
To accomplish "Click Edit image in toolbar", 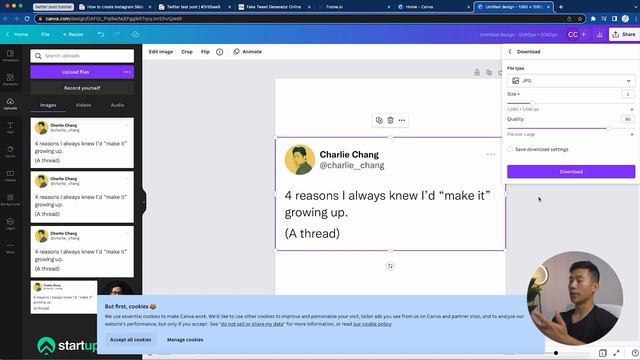I will coord(161,52).
